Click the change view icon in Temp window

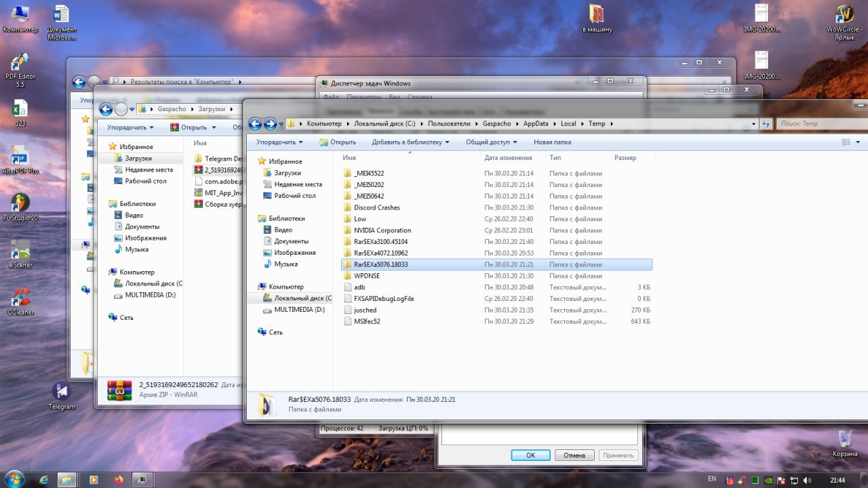(846, 142)
